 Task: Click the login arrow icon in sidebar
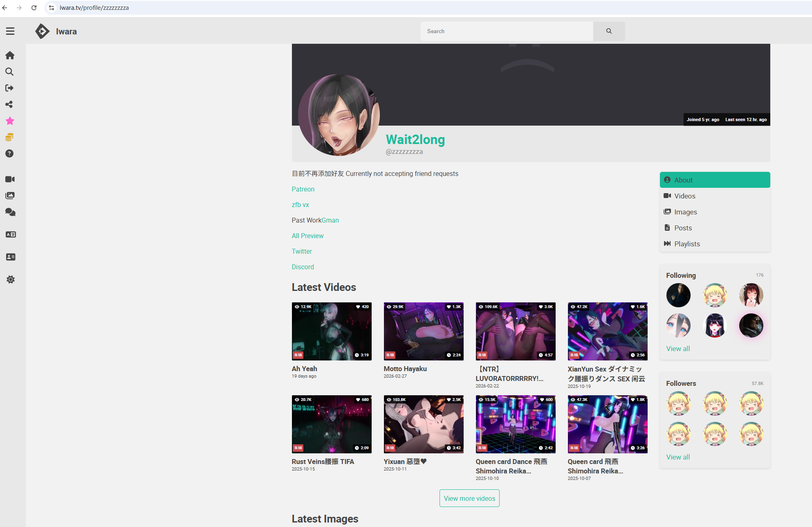coord(9,88)
